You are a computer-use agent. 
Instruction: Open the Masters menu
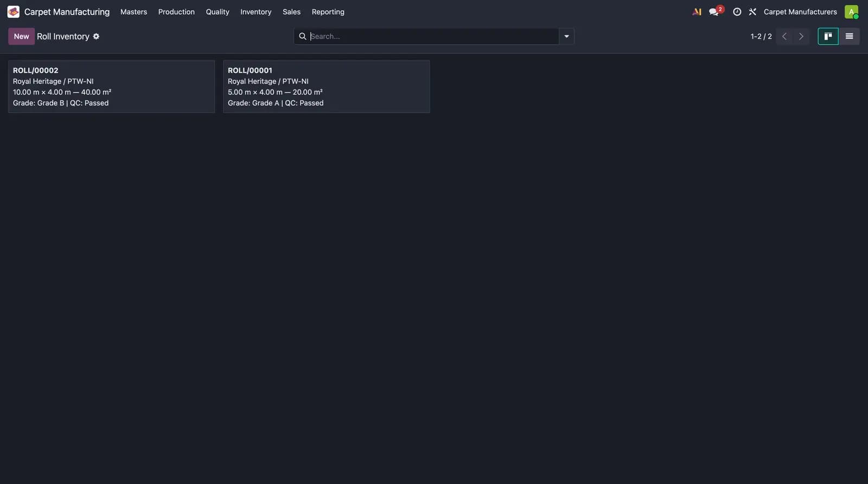point(133,11)
